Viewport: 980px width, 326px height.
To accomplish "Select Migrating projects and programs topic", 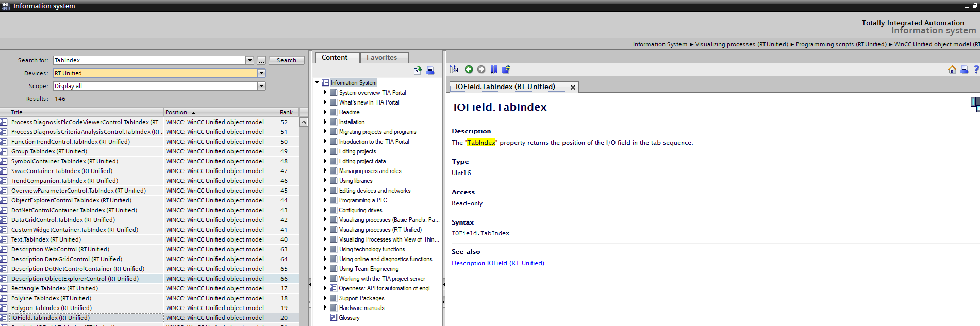I will pyautogui.click(x=377, y=132).
